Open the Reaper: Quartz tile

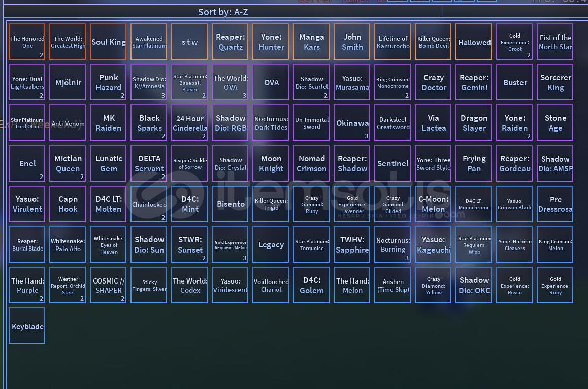230,42
